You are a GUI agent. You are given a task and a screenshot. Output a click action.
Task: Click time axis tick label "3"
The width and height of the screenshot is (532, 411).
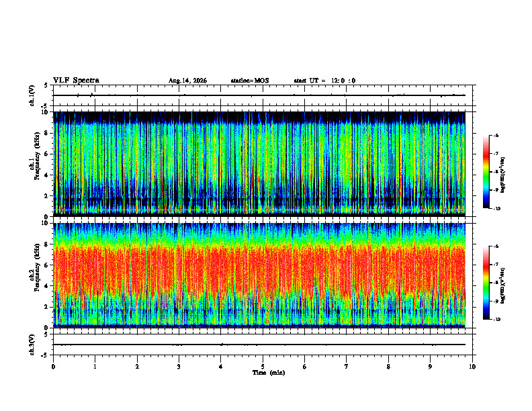179,366
